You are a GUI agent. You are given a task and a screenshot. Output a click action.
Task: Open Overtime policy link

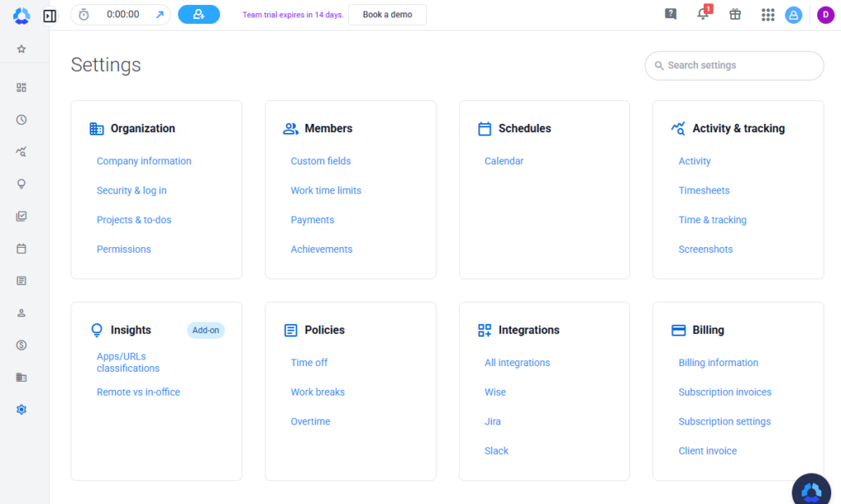[x=310, y=421]
